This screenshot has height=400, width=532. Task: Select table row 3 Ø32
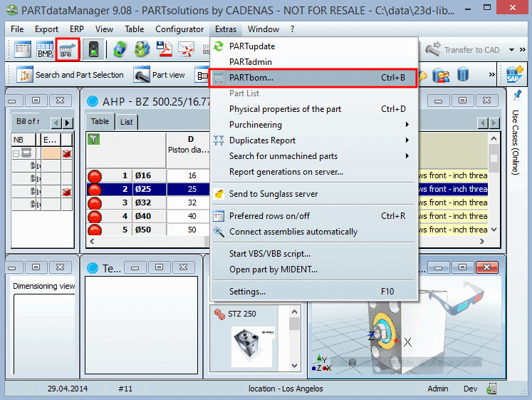click(148, 202)
